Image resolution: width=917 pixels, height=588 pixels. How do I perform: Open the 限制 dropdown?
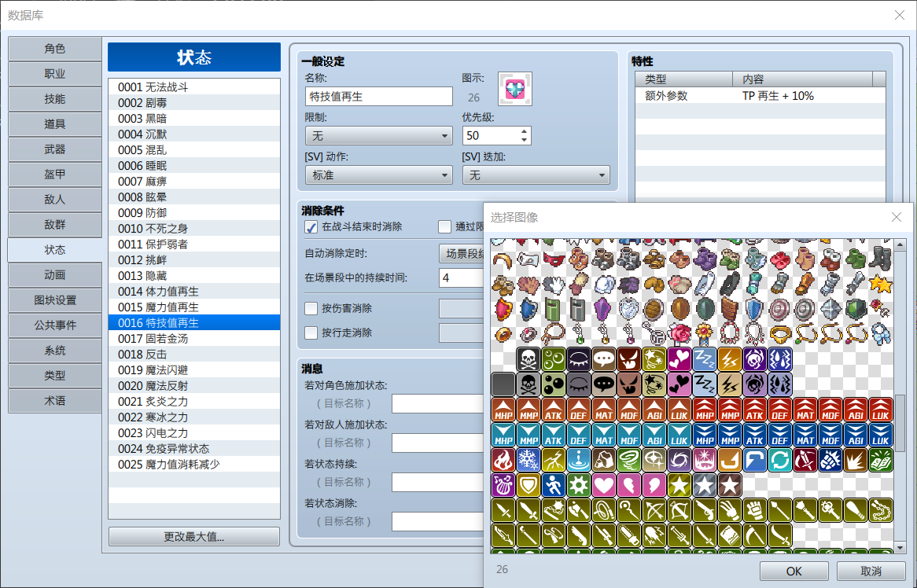click(378, 136)
